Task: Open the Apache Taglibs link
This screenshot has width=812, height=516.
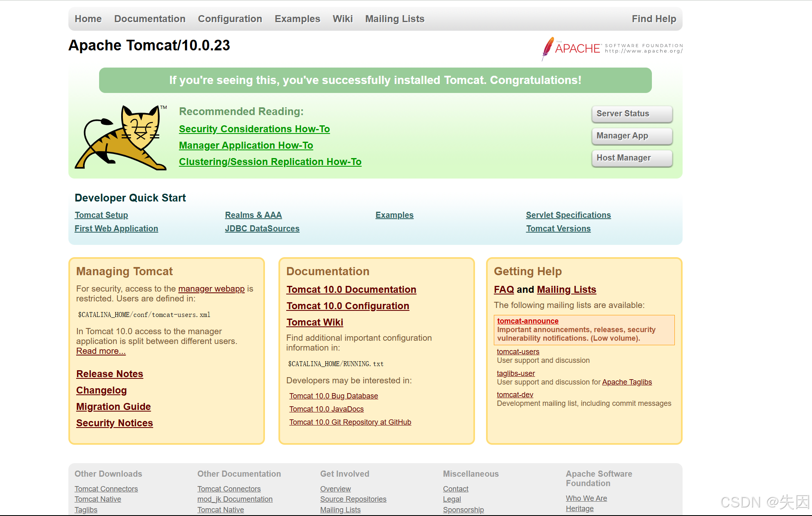Action: click(627, 382)
